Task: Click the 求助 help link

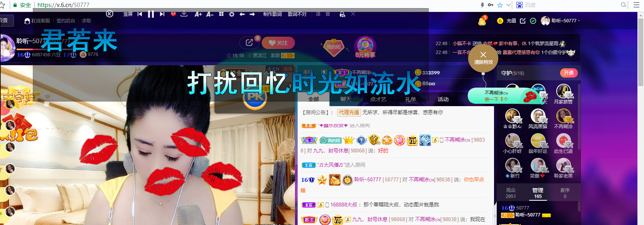Action: [x=86, y=21]
